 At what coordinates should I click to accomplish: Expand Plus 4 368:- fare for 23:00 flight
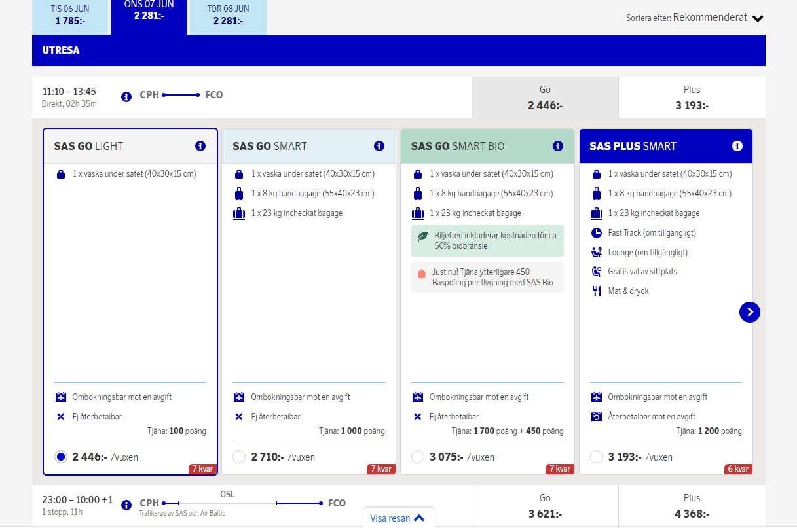(692, 506)
